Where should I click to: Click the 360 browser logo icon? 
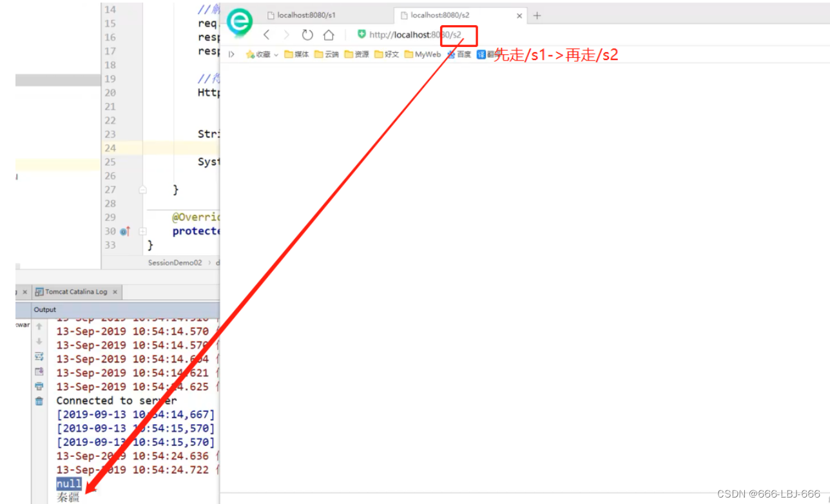click(240, 22)
